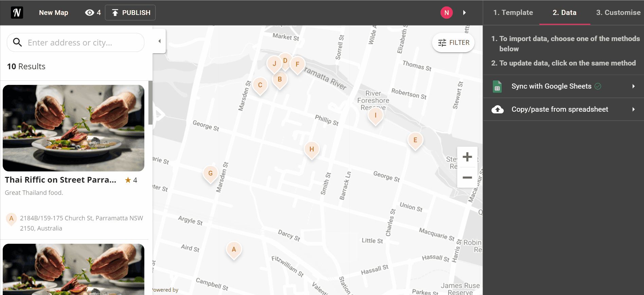
Task: Click the results list scrollbar
Action: click(150, 103)
